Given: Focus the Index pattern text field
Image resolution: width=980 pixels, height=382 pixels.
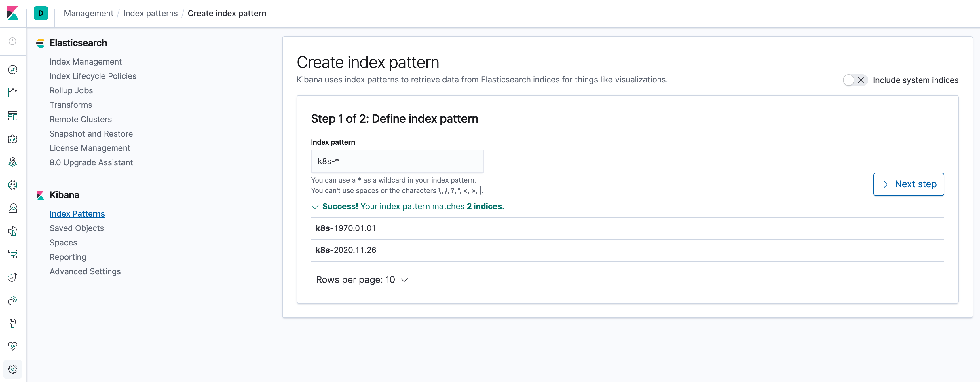Looking at the screenshot, I should pos(397,162).
